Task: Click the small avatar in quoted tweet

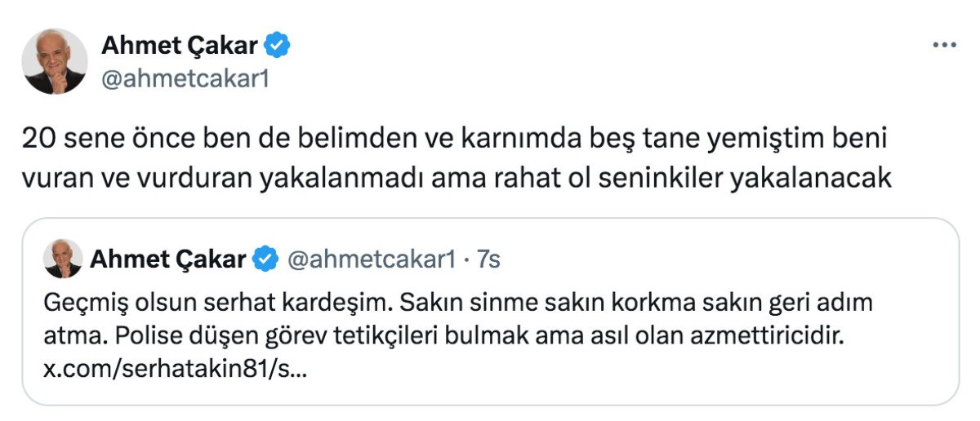Action: pyautogui.click(x=62, y=259)
